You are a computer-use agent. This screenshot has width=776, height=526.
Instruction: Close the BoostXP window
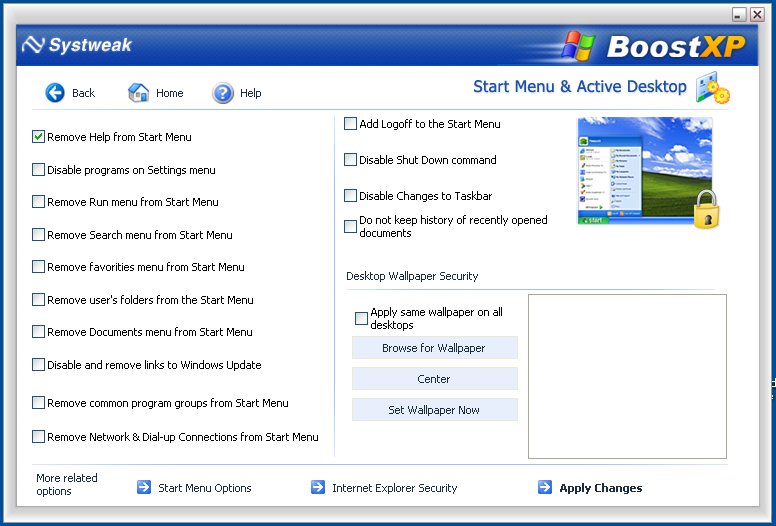(x=757, y=15)
